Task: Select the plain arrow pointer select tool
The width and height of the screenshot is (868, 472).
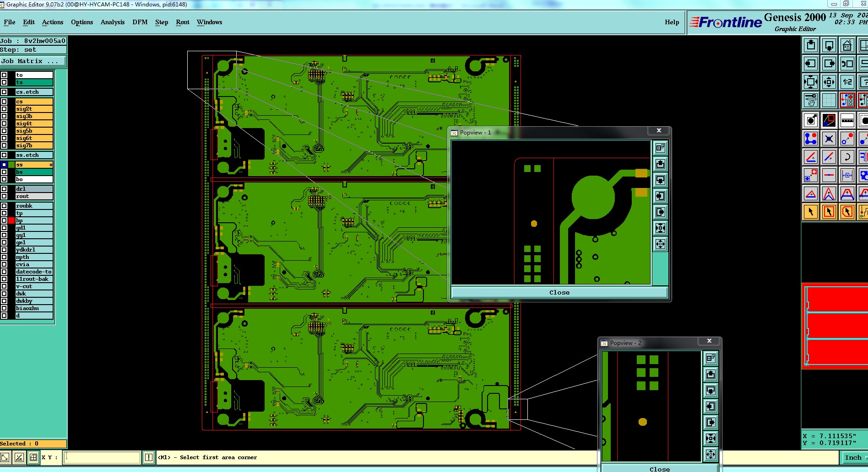Action: [811, 212]
